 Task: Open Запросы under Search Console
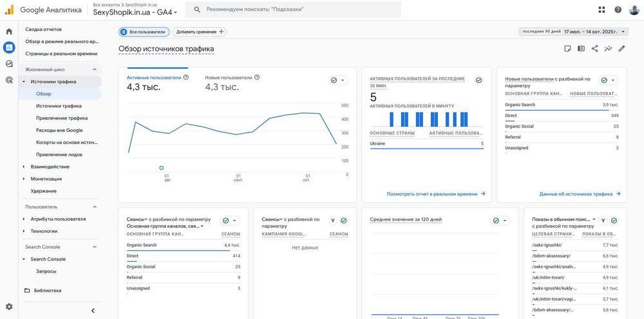[46, 271]
